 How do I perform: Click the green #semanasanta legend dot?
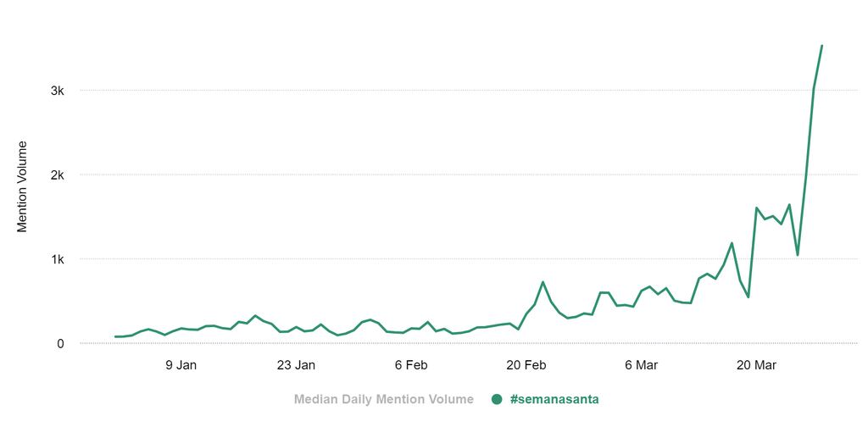(x=497, y=399)
